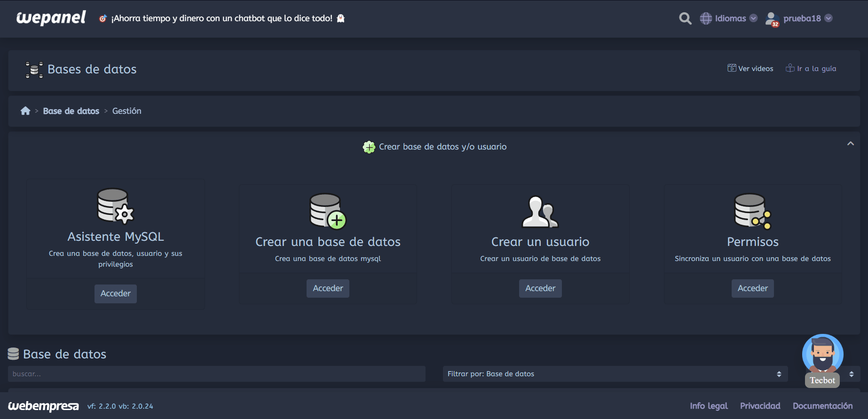This screenshot has width=868, height=419.
Task: Click the Crear un usuario people icon
Action: tap(540, 212)
